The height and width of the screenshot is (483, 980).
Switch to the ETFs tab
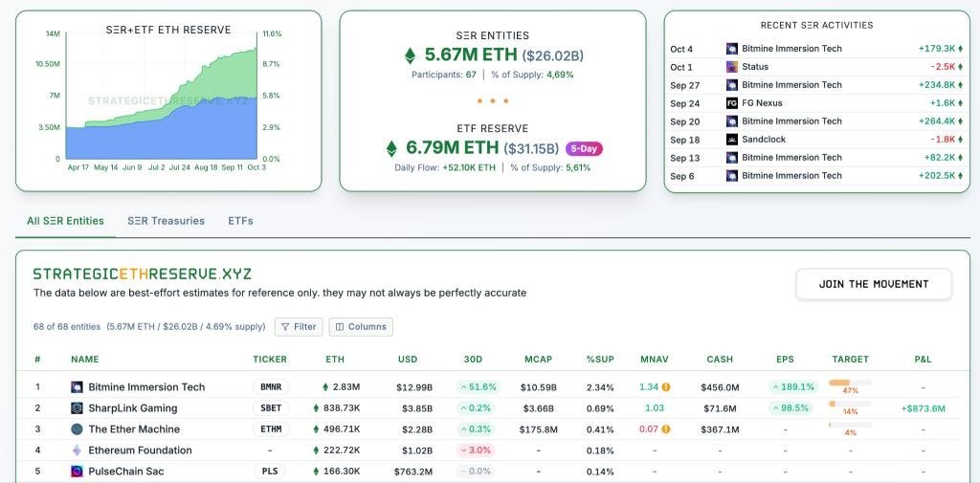[x=240, y=221]
